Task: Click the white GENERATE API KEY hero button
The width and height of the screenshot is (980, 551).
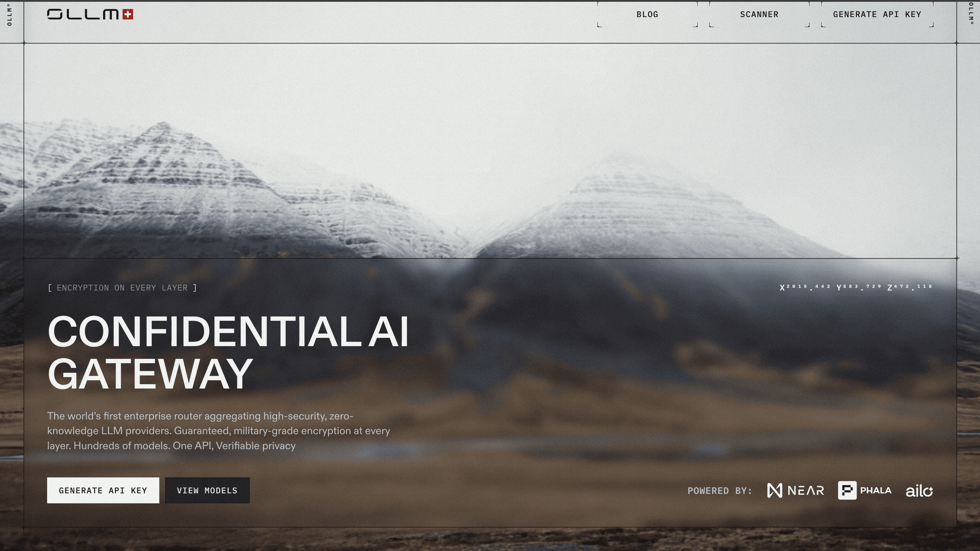Action: [x=103, y=490]
